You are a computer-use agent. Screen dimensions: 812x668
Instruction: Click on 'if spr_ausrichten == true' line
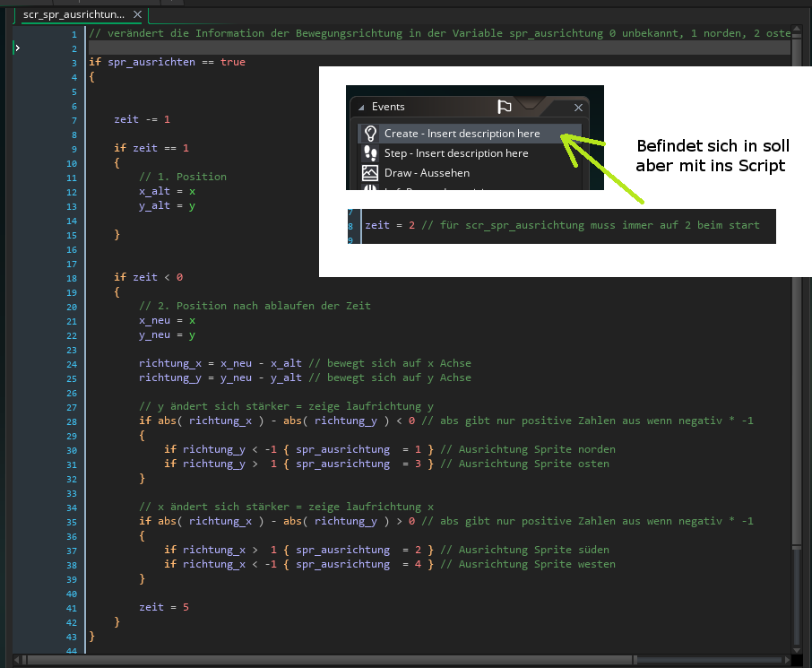click(167, 62)
